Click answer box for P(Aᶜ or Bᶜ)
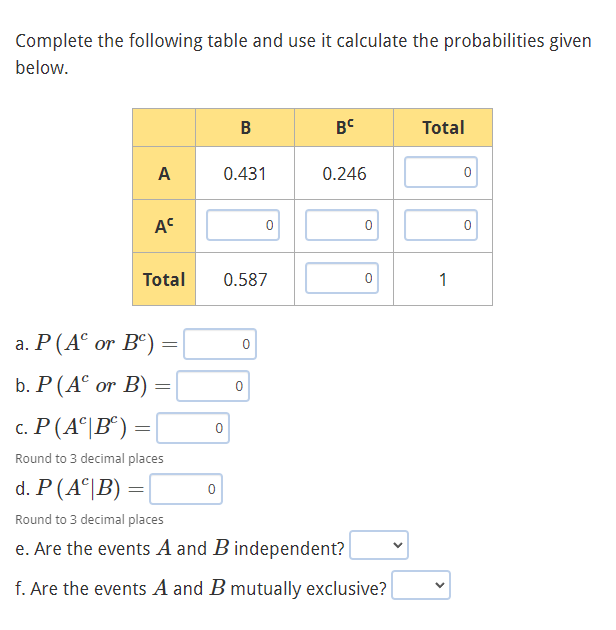The width and height of the screenshot is (616, 630). [220, 344]
